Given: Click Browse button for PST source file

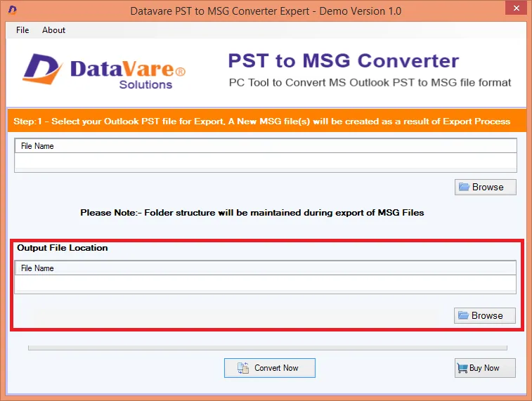Looking at the screenshot, I should [x=485, y=187].
